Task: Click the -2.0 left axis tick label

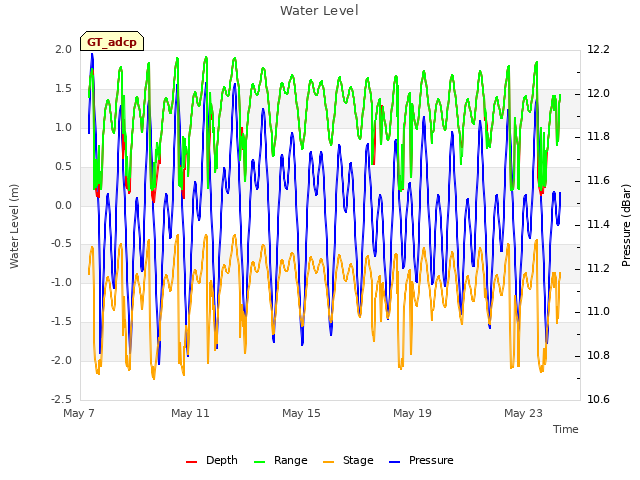Action: pyautogui.click(x=61, y=360)
